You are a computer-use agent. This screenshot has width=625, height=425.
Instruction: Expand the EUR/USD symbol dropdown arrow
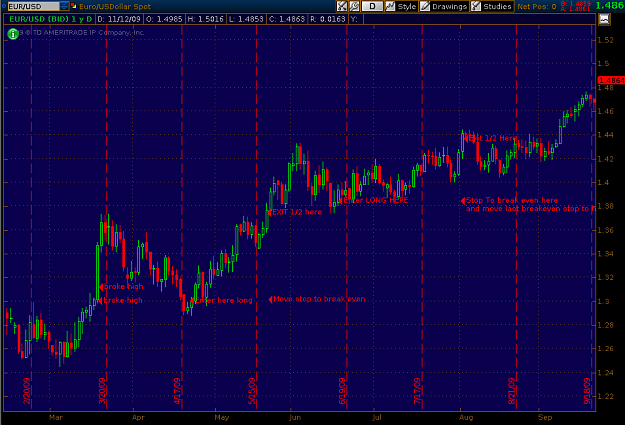pos(64,6)
